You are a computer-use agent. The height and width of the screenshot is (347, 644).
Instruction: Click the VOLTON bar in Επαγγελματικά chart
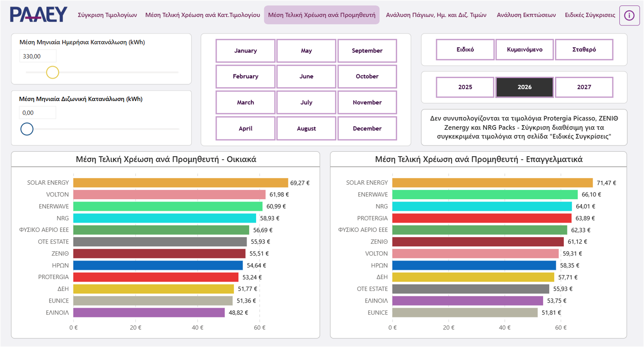coord(476,254)
